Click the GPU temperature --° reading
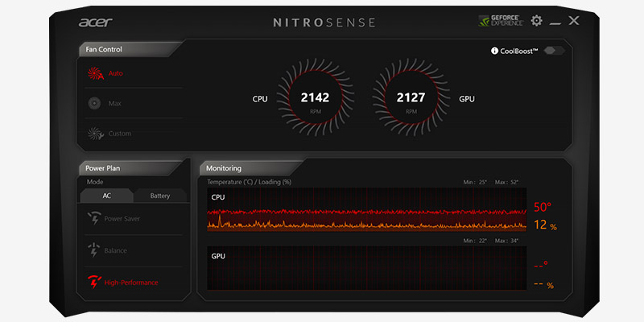Image resolution: width=644 pixels, height=322 pixels. click(541, 265)
